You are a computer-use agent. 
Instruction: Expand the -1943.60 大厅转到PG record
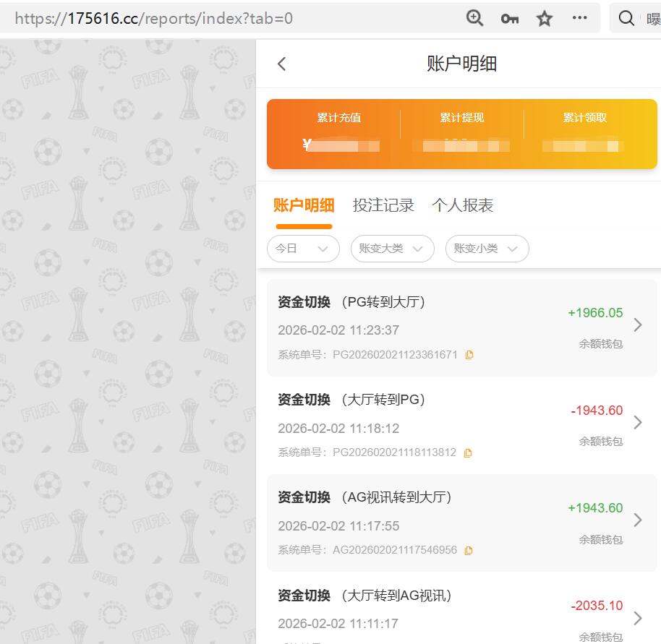pos(638,423)
